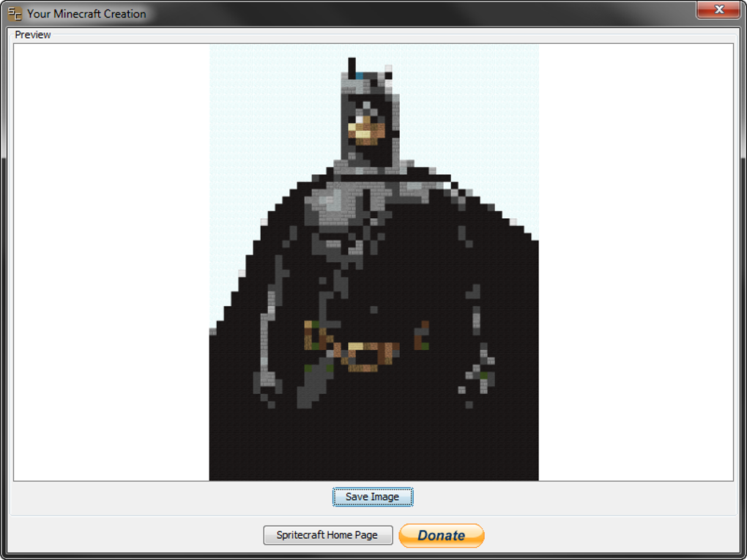
Task: Click the Spritecraft icon in title bar
Action: [x=15, y=14]
